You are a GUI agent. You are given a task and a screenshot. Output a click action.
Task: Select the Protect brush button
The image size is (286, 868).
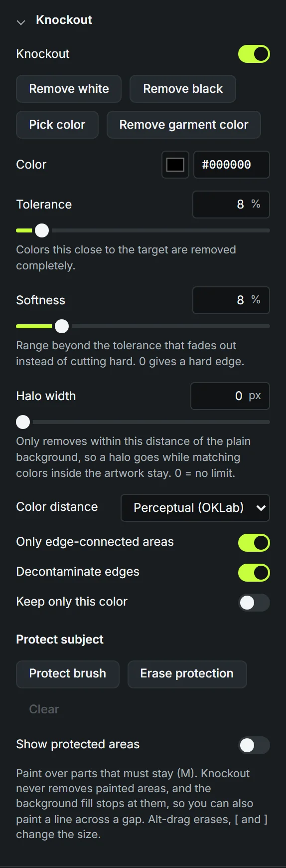point(68,674)
